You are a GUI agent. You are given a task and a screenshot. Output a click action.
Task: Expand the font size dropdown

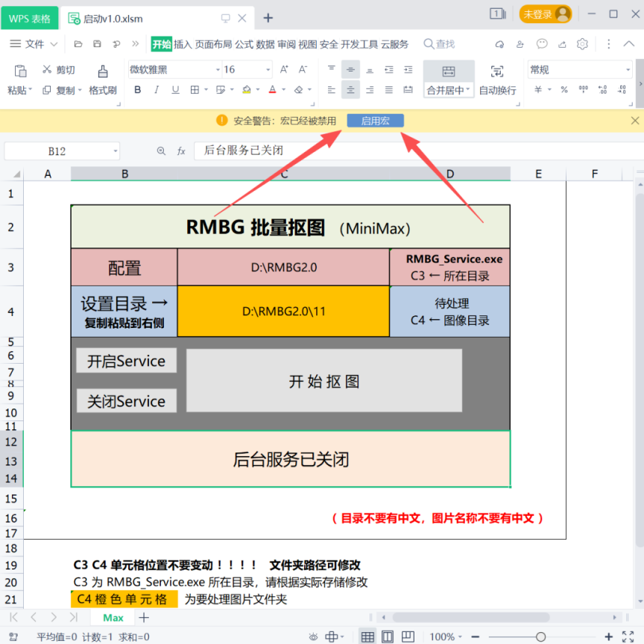click(x=268, y=70)
